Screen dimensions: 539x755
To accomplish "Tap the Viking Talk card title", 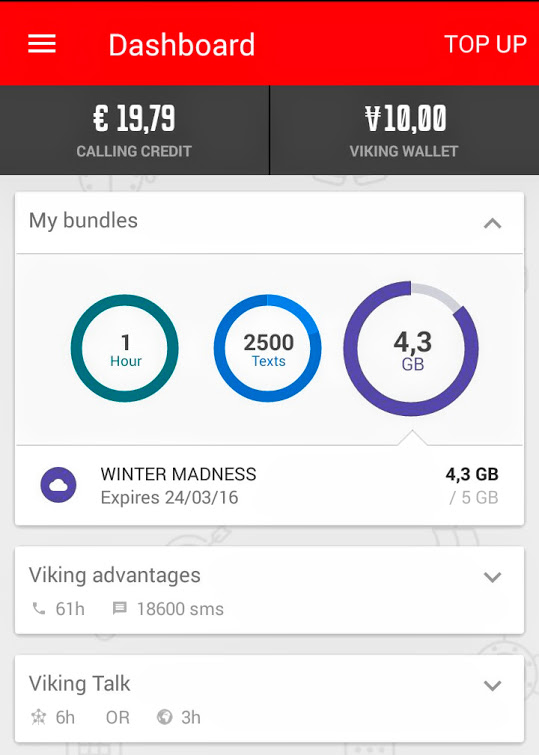I will click(79, 684).
